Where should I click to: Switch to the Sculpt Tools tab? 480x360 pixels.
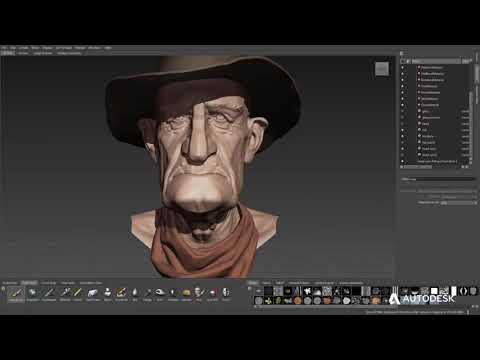click(10, 283)
